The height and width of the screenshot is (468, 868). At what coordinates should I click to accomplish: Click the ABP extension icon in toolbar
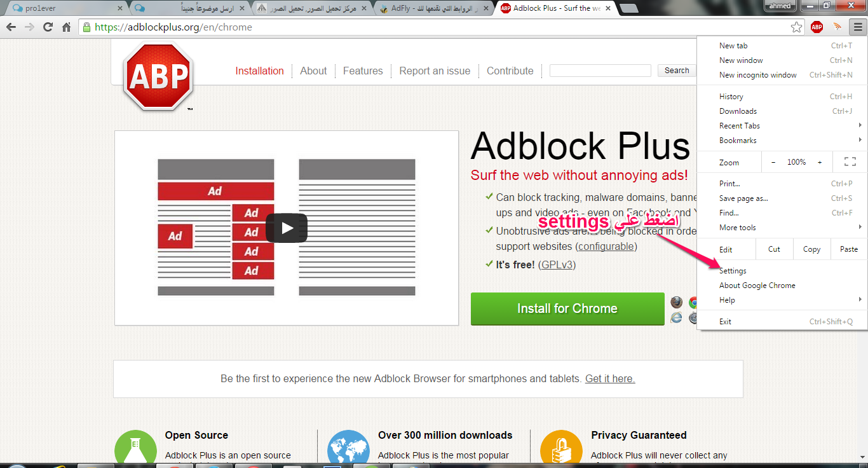[x=817, y=27]
